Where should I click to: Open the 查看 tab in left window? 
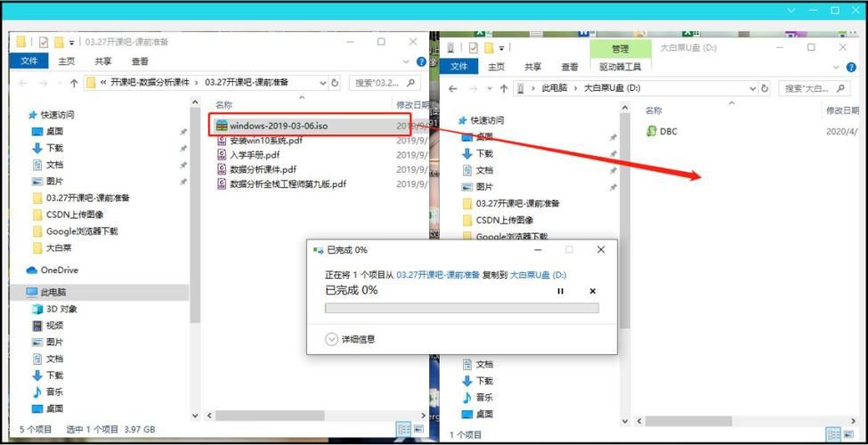tap(140, 61)
